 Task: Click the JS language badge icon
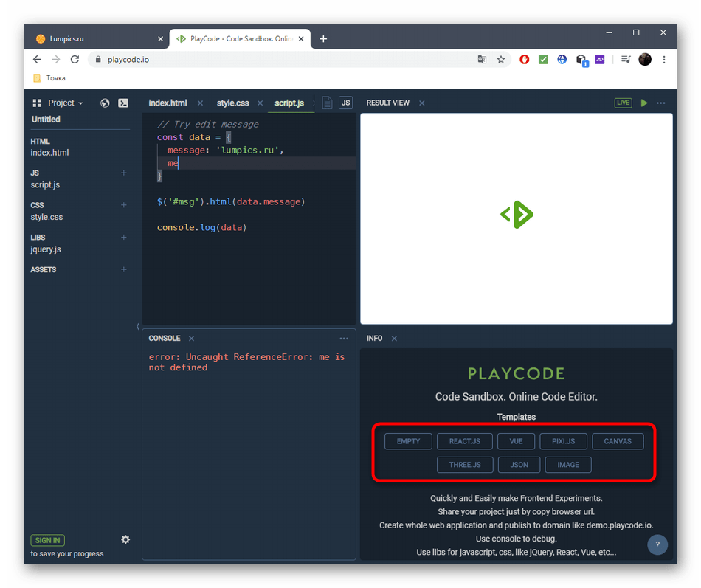(x=345, y=103)
